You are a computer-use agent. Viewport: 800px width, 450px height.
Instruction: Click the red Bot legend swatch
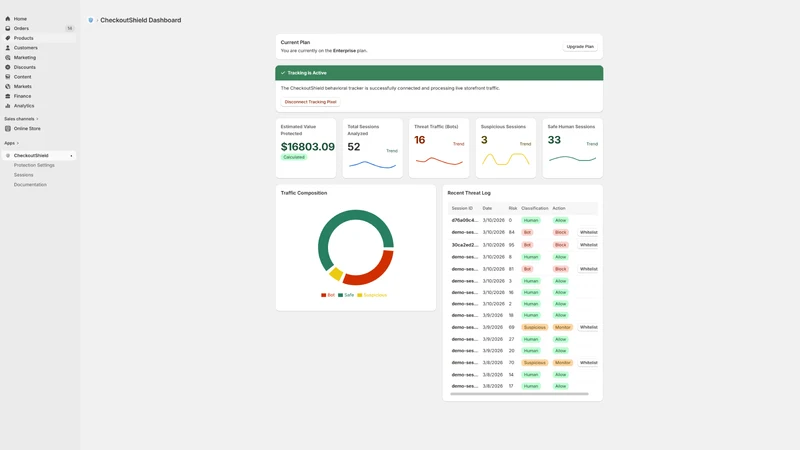pyautogui.click(x=323, y=295)
